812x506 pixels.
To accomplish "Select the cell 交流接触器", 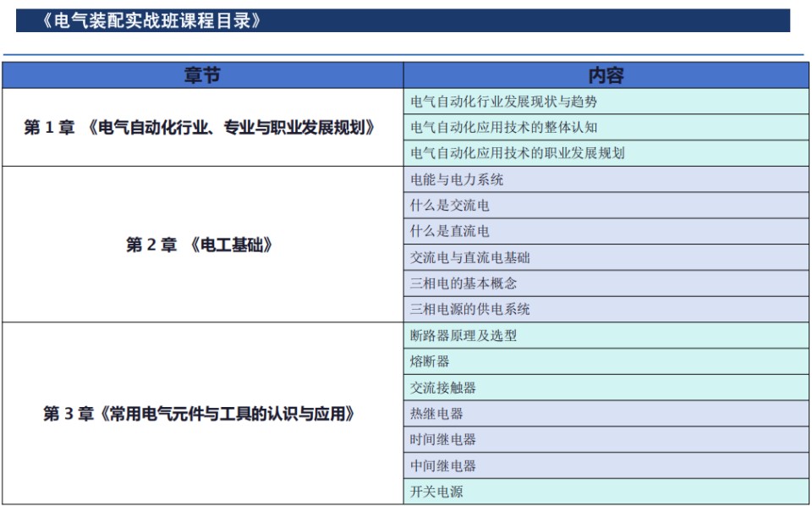I will tap(606, 388).
